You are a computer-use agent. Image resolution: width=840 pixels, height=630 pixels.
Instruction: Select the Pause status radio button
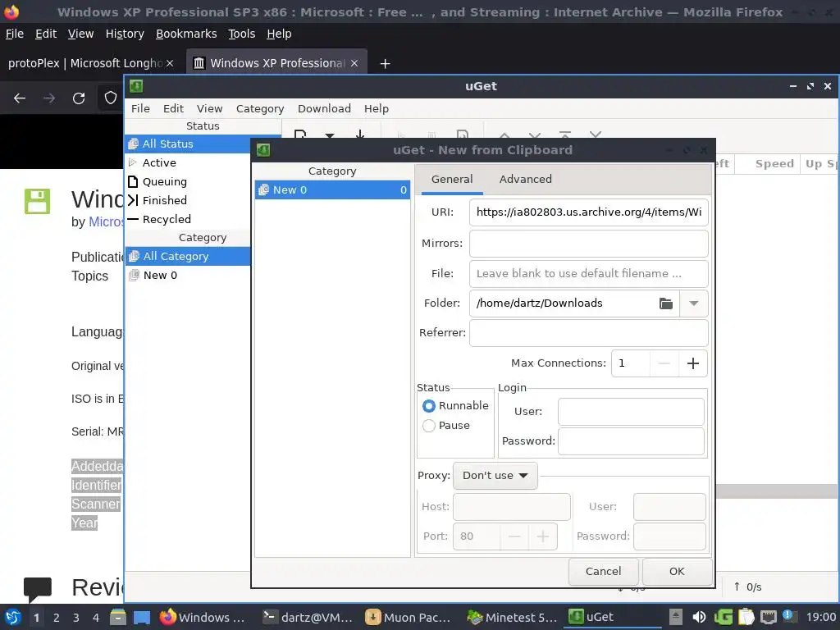428,426
